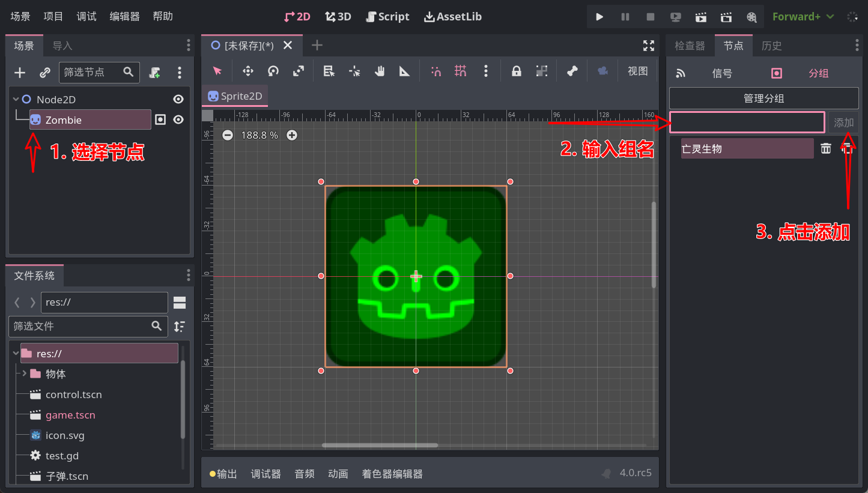The height and width of the screenshot is (493, 868).
Task: Toggle grid snapping in the toolbar
Action: pos(461,71)
